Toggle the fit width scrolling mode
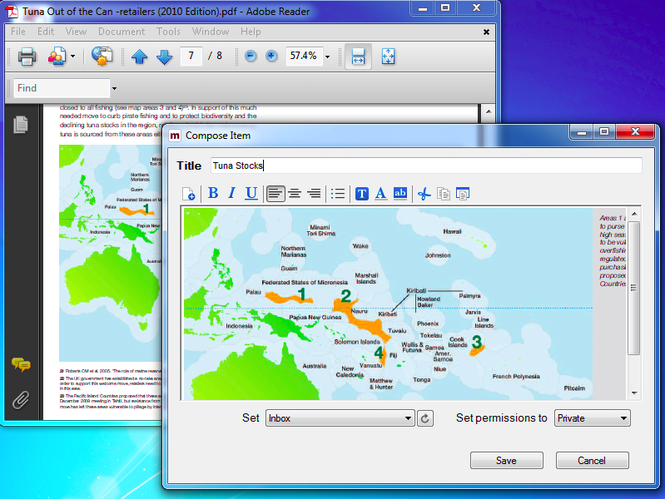Viewport: 665px width, 499px height. point(355,57)
